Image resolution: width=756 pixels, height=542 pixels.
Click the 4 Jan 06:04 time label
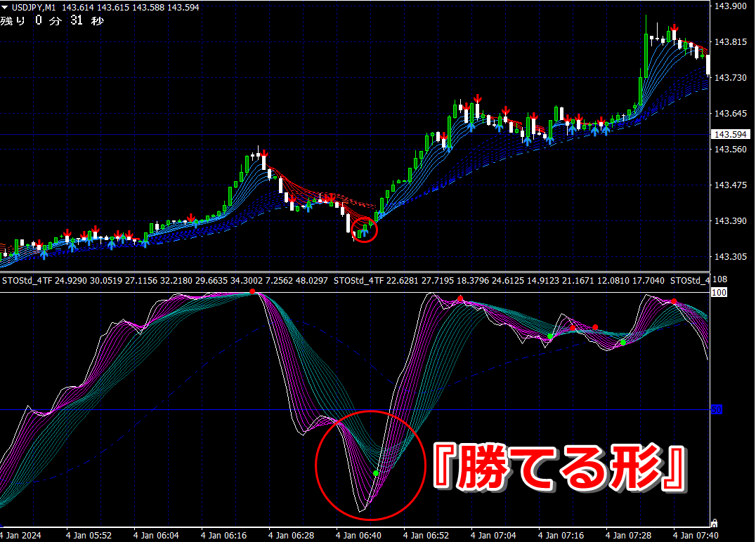[156, 535]
